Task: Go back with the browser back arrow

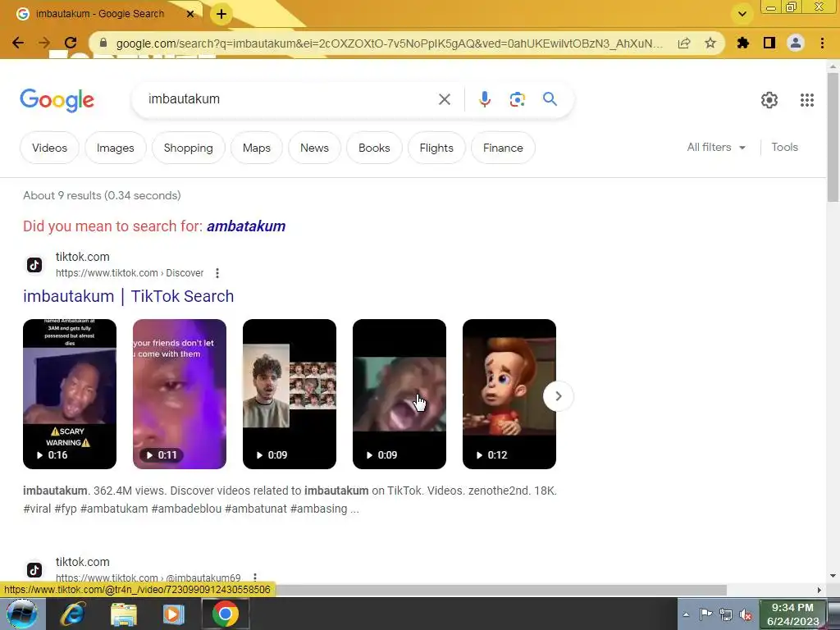Action: point(18,43)
